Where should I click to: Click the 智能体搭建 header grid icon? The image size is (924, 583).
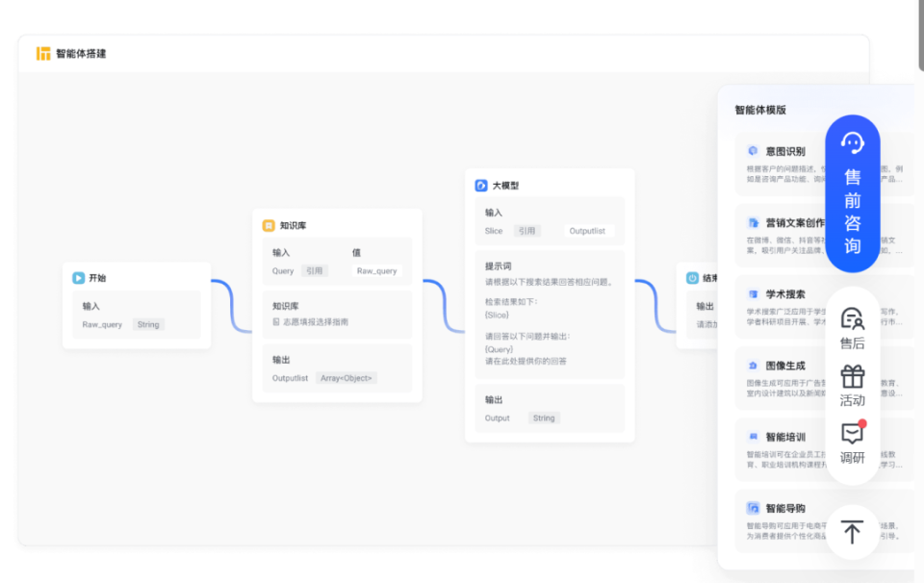click(x=42, y=54)
